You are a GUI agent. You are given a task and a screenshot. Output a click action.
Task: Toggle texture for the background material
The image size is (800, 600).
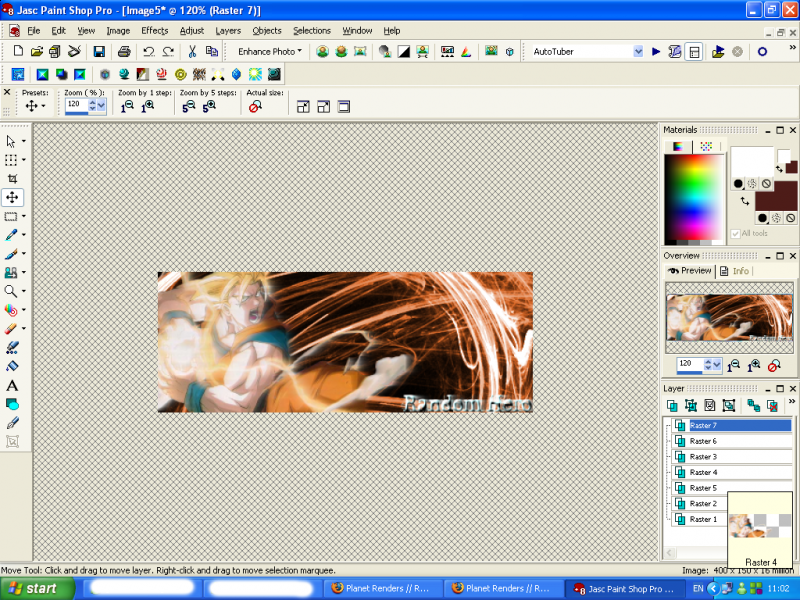pyautogui.click(x=776, y=218)
